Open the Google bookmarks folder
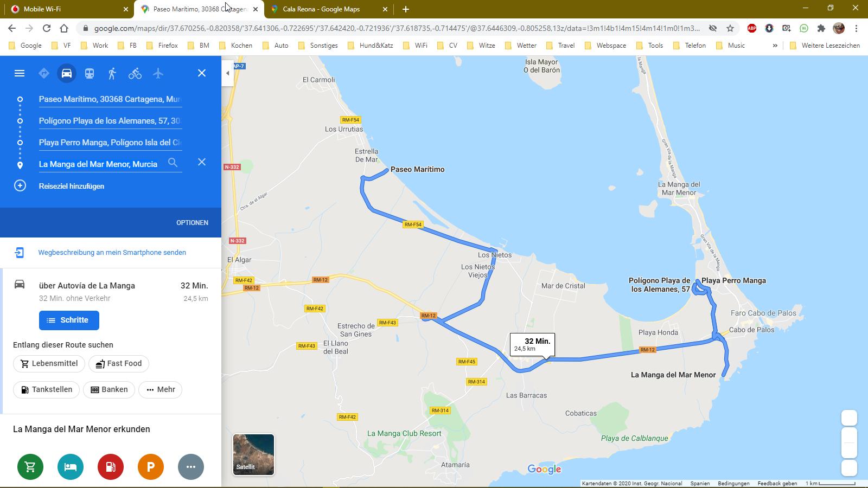Image resolution: width=868 pixels, height=488 pixels. tap(25, 46)
